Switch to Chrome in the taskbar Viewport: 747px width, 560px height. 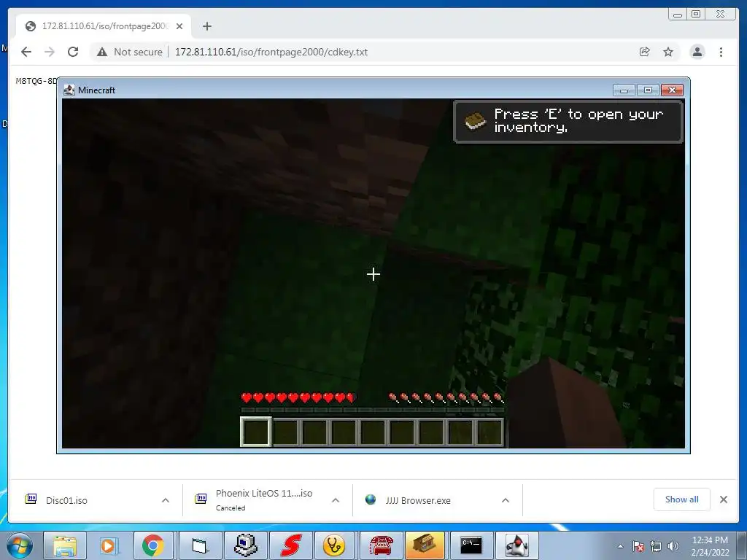tap(153, 545)
